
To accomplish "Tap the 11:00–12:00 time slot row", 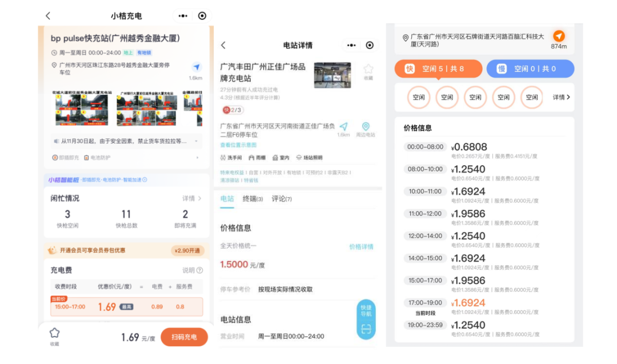I will 484,217.
